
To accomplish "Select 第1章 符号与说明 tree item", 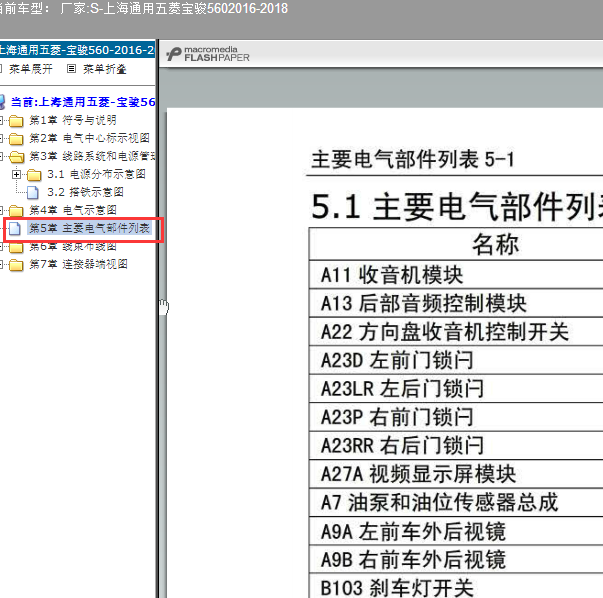I will tap(73, 120).
